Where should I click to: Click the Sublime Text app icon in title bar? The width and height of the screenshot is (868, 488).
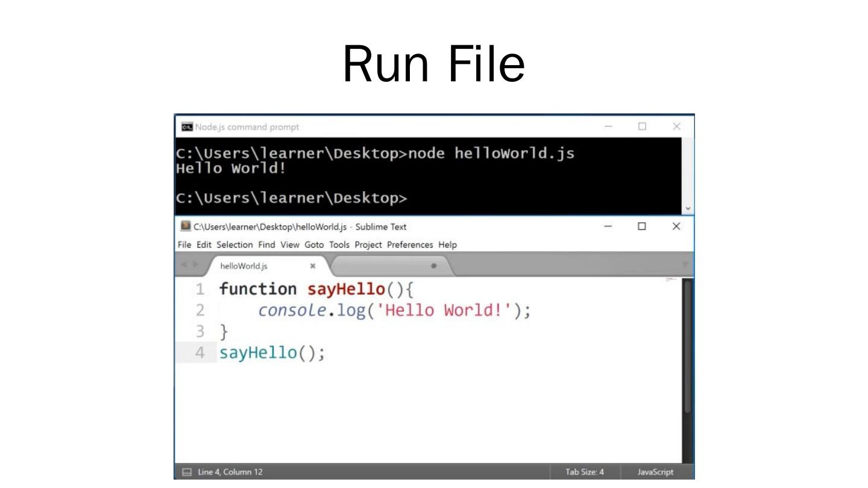(186, 227)
